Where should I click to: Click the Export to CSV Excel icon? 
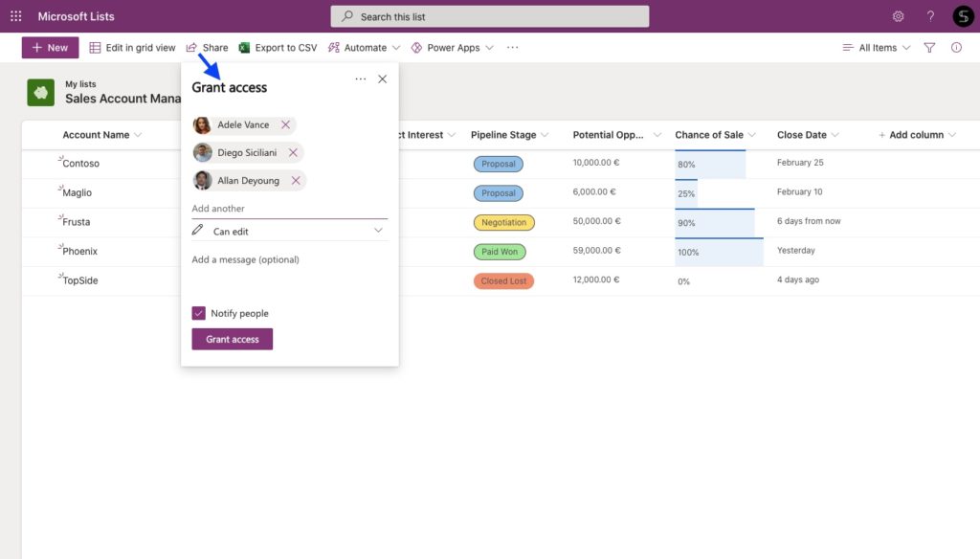coord(244,48)
